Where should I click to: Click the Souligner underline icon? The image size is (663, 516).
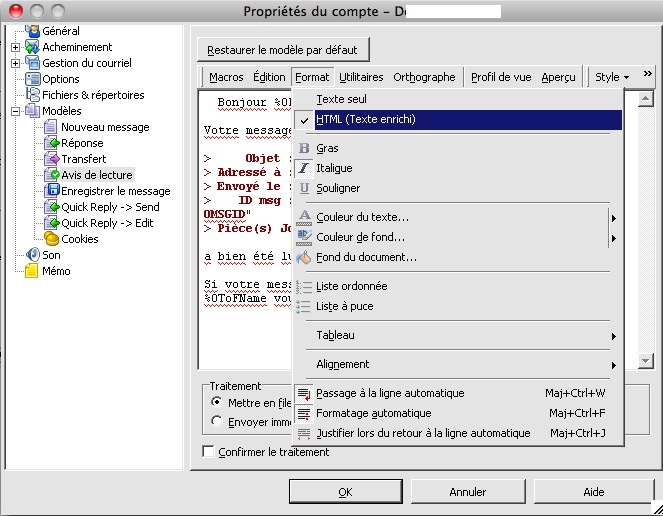[x=305, y=188]
